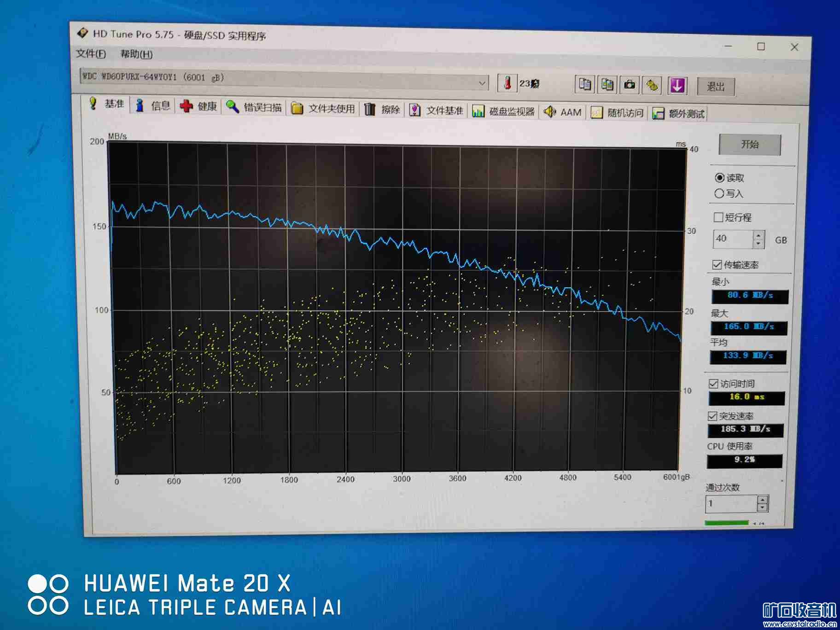This screenshot has width=840, height=630.
Task: Click the HD Tune Pro title bar icon
Action: [82, 33]
